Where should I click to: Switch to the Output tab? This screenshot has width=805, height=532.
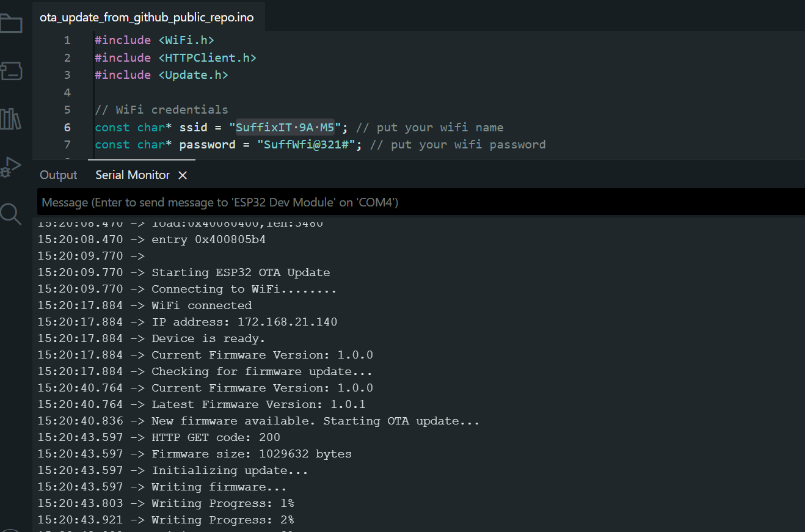click(59, 175)
